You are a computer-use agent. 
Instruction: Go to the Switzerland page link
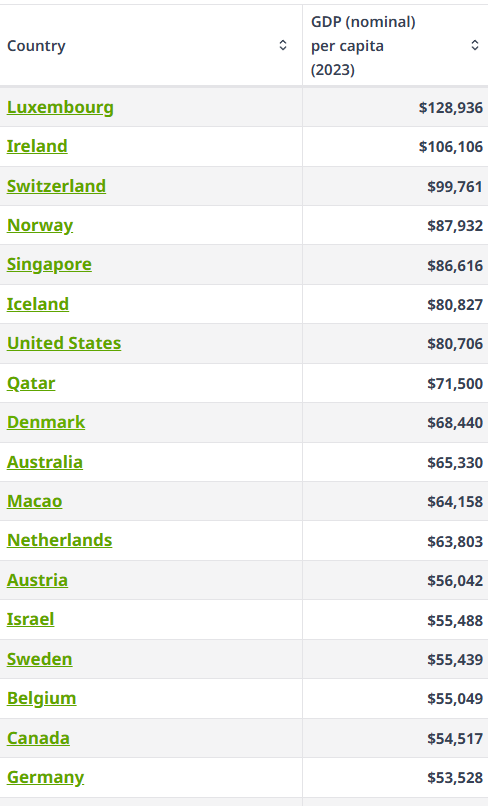56,186
